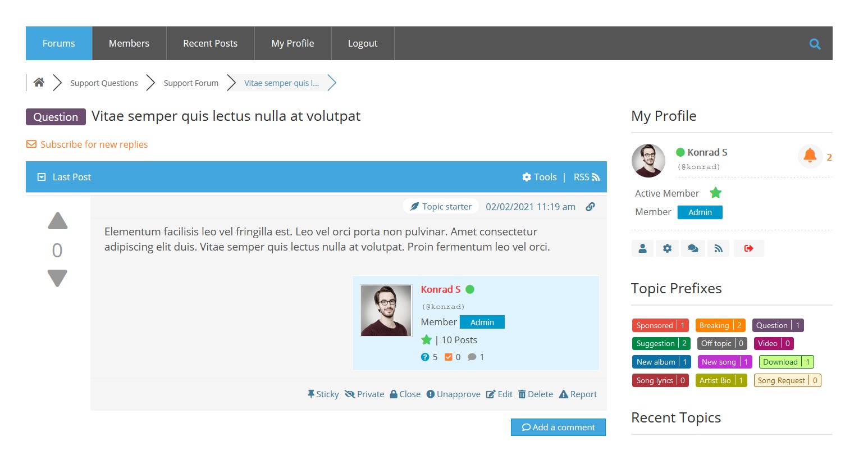Click Konrad S avatar in post
Viewport: 868px width, 450px height.
386,311
